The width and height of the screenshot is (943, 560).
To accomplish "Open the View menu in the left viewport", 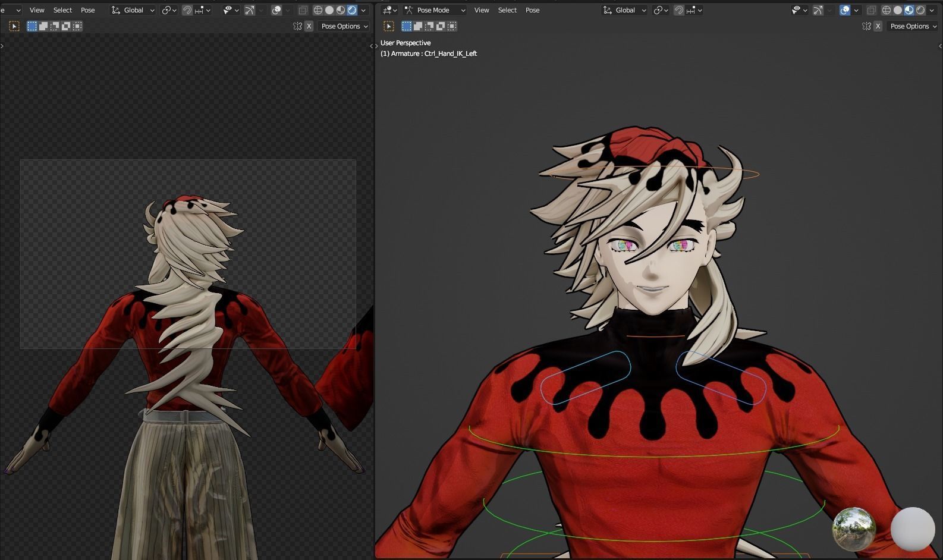I will click(37, 10).
